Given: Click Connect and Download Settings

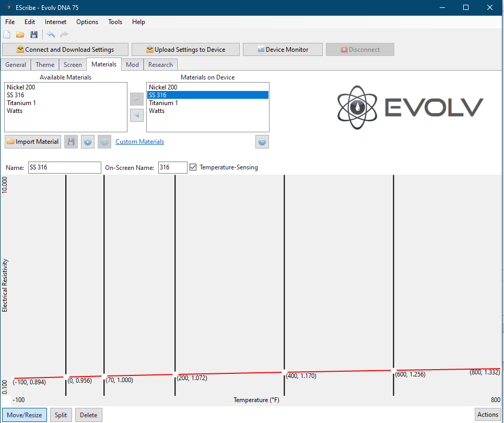Looking at the screenshot, I should (x=65, y=50).
